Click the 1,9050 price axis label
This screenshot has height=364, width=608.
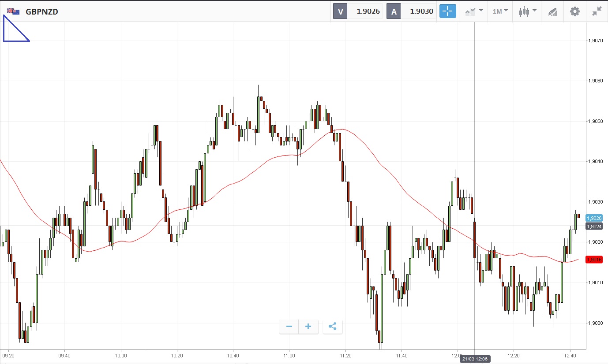[x=595, y=121]
